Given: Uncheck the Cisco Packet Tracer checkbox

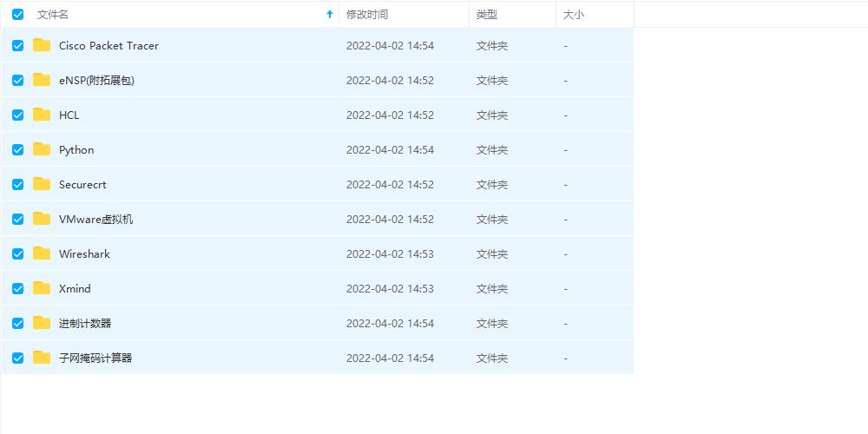Looking at the screenshot, I should pos(17,45).
